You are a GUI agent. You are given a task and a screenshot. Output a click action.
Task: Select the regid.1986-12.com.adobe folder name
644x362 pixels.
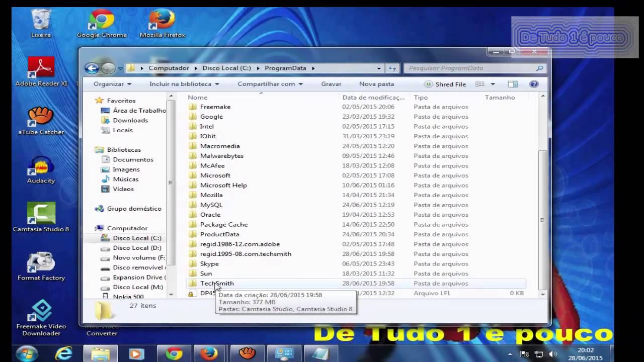pos(240,244)
